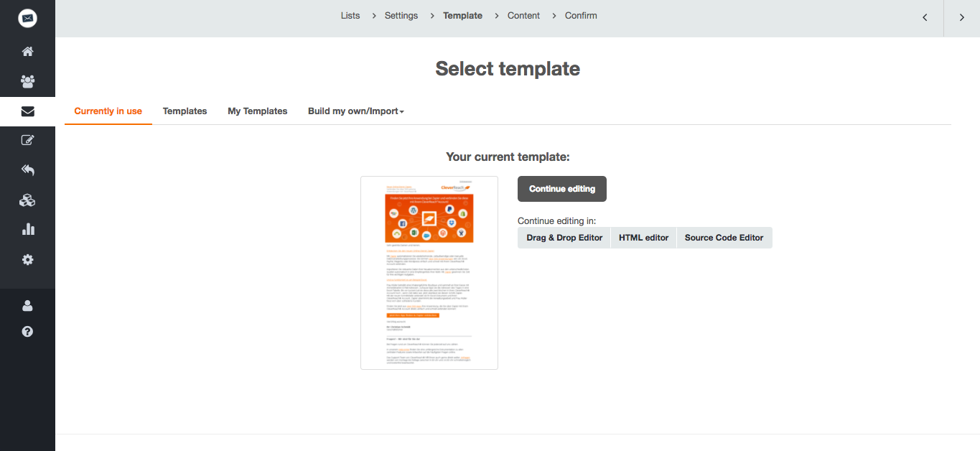Go to Lists breadcrumb step
Image resolution: width=980 pixels, height=451 pixels.
(350, 16)
